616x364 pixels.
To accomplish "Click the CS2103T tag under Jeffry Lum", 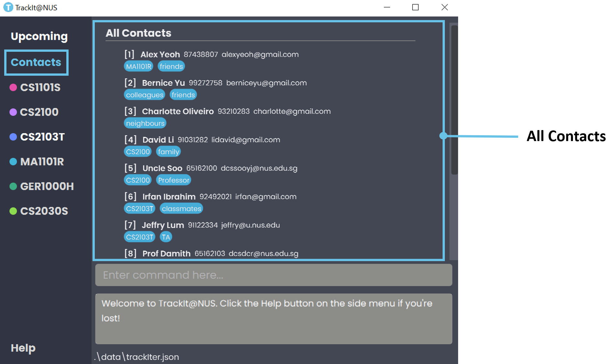I will click(139, 237).
